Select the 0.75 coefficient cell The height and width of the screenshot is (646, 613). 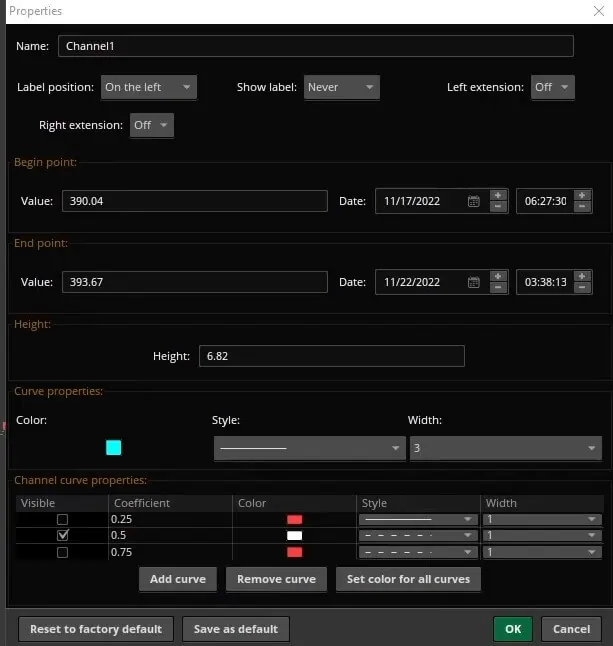pyautogui.click(x=170, y=552)
